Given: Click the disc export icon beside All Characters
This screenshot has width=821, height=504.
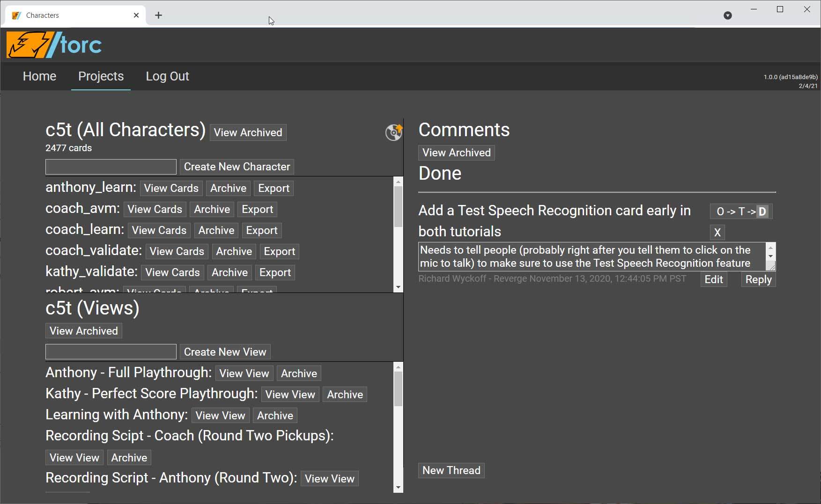Looking at the screenshot, I should pyautogui.click(x=393, y=132).
